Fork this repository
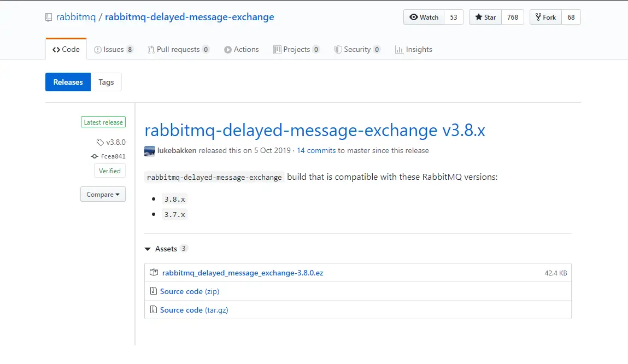628x364 pixels. pyautogui.click(x=545, y=17)
